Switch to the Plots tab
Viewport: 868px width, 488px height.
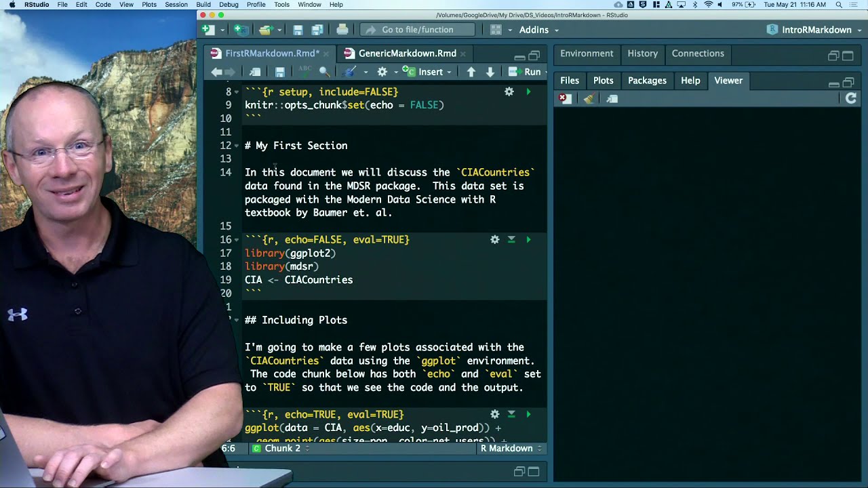(x=604, y=81)
